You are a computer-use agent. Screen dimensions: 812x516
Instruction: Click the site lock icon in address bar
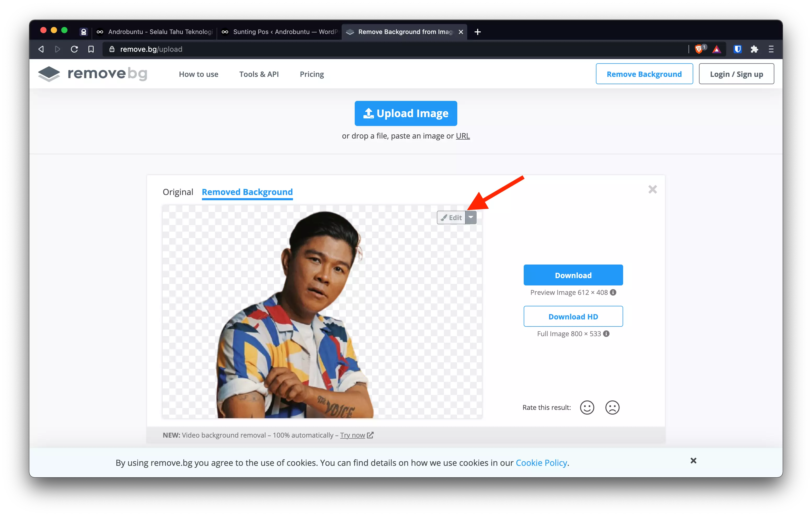pos(112,49)
